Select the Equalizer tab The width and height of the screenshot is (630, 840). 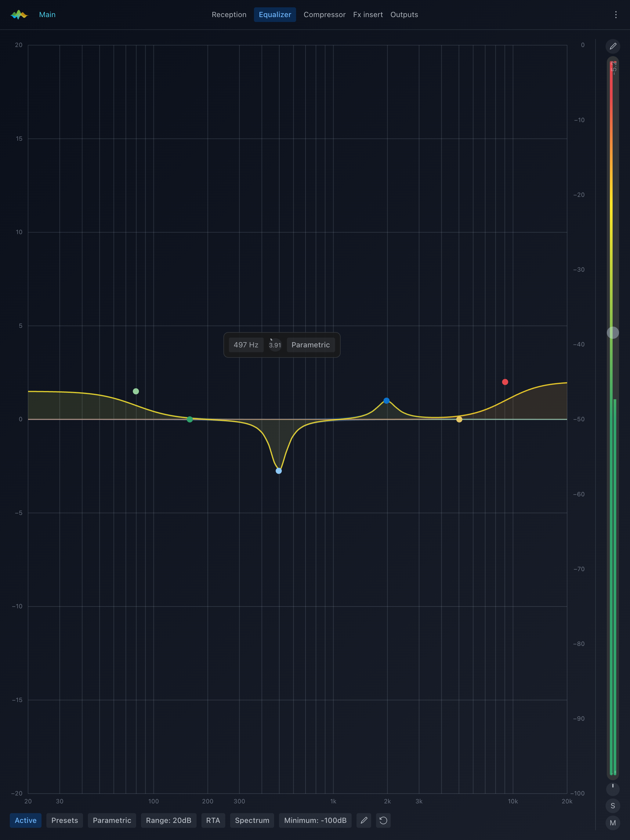(x=275, y=15)
